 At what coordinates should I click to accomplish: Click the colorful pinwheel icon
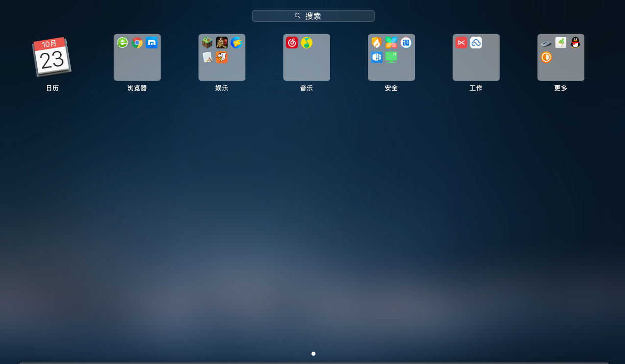391,43
